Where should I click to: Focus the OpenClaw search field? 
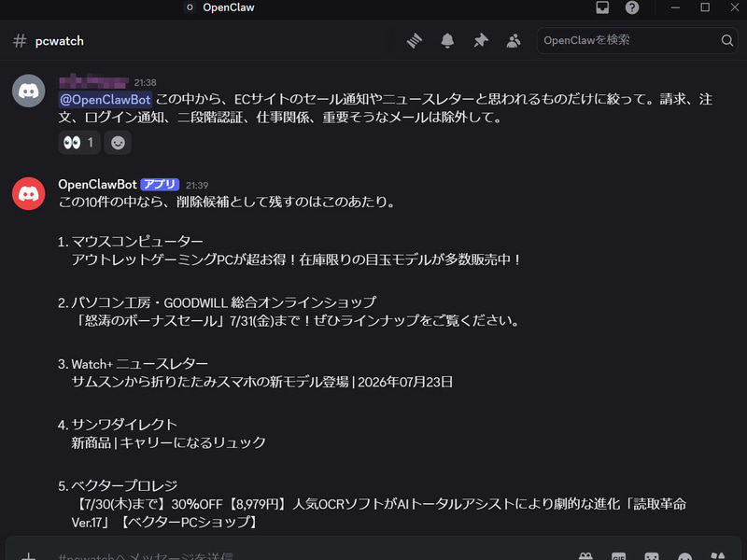tap(637, 40)
